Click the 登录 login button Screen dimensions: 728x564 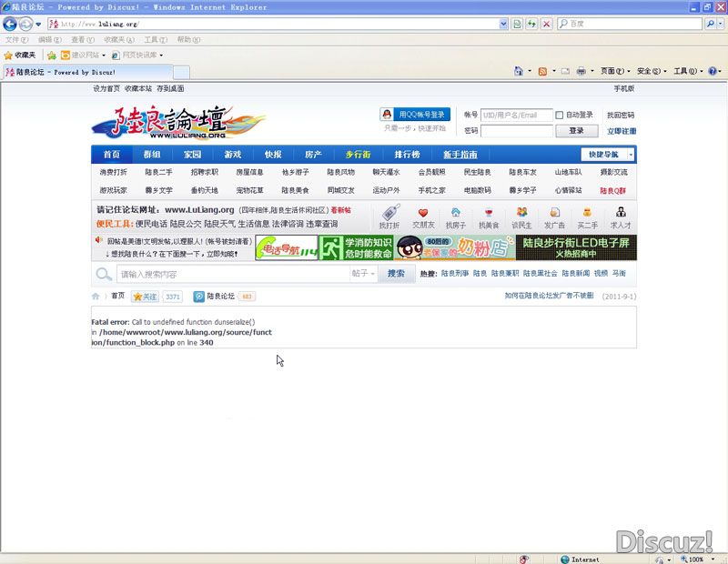point(576,131)
